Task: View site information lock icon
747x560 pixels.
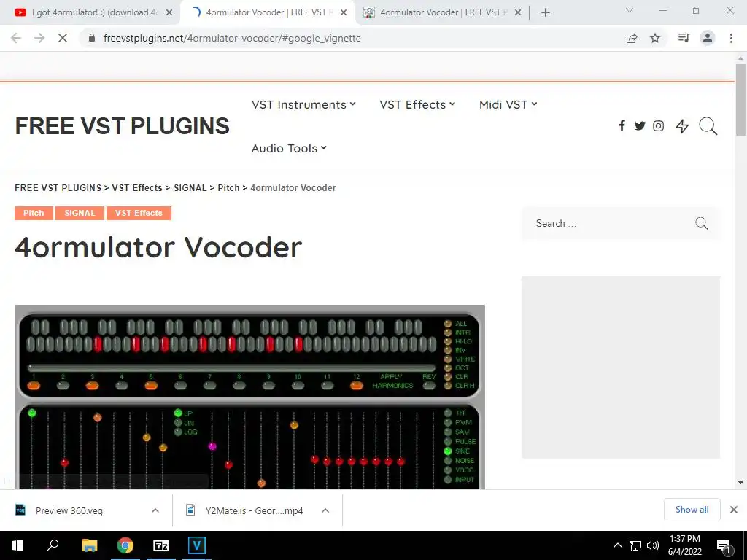Action: (92, 38)
